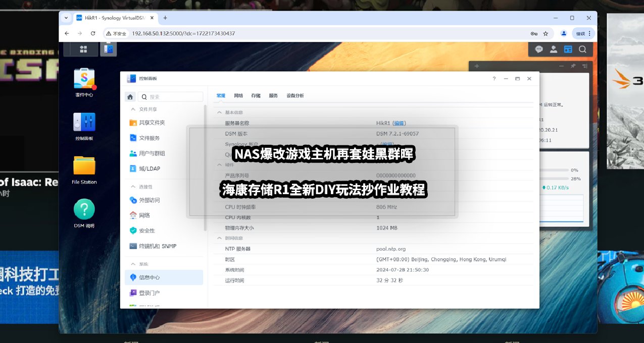
Task: Open a new browser tab
Action: pos(165,18)
